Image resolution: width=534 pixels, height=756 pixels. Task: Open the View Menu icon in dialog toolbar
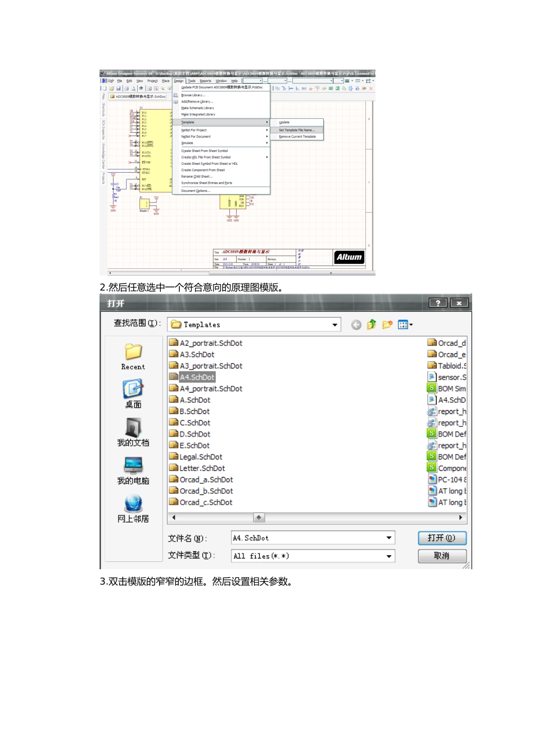coord(405,325)
